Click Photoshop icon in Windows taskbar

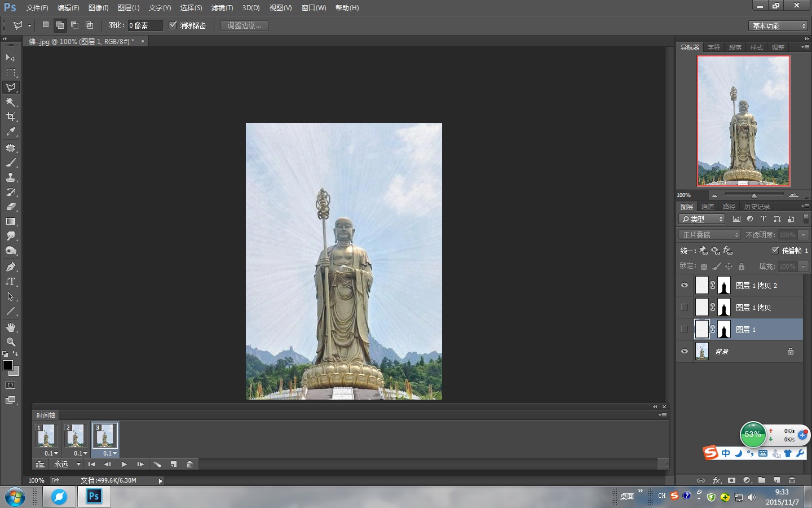[x=94, y=497]
